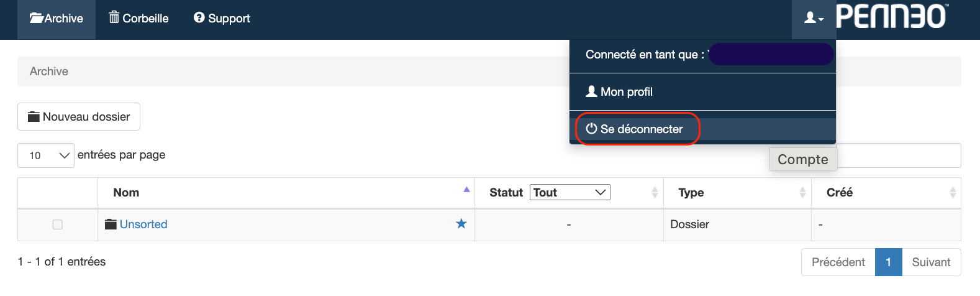The height and width of the screenshot is (296, 980).
Task: Click the trash icon for Corbeille
Action: click(114, 17)
